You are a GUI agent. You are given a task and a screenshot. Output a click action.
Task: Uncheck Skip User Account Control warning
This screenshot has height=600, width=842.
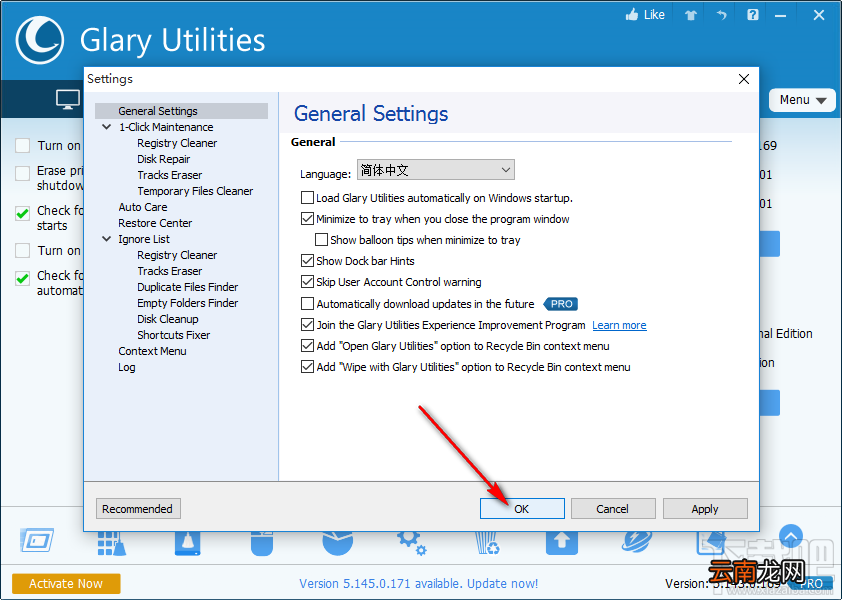tap(307, 281)
